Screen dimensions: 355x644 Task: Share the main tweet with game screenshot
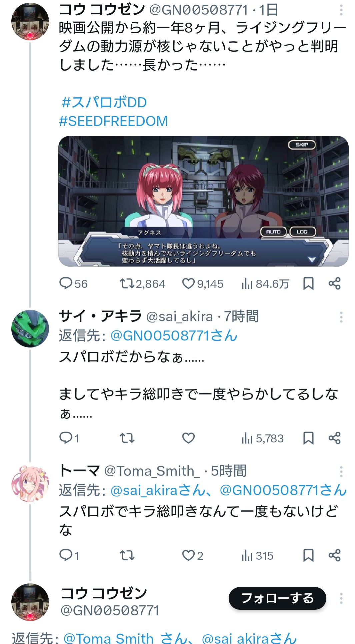[x=334, y=284]
